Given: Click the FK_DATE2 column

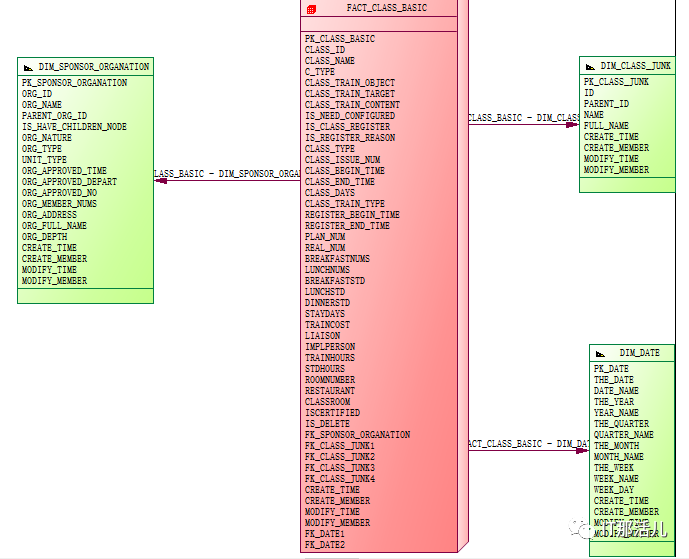Looking at the screenshot, I should 325,544.
